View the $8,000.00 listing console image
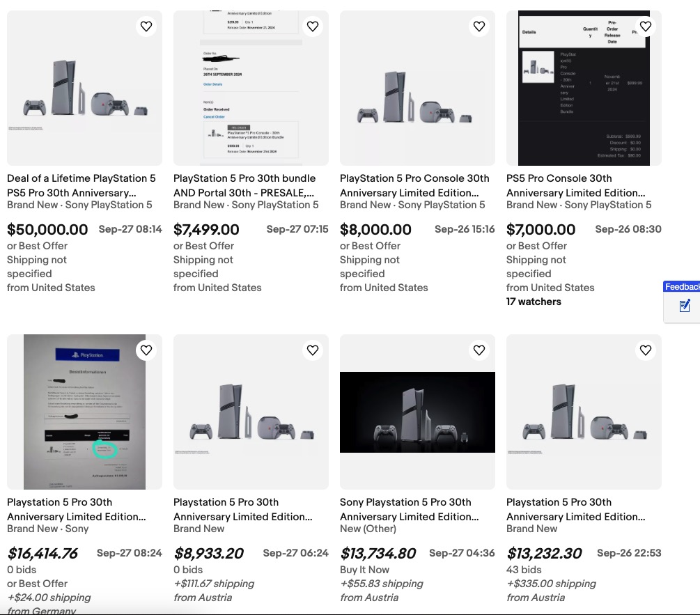Screen dimensions: 700x615 point(417,88)
